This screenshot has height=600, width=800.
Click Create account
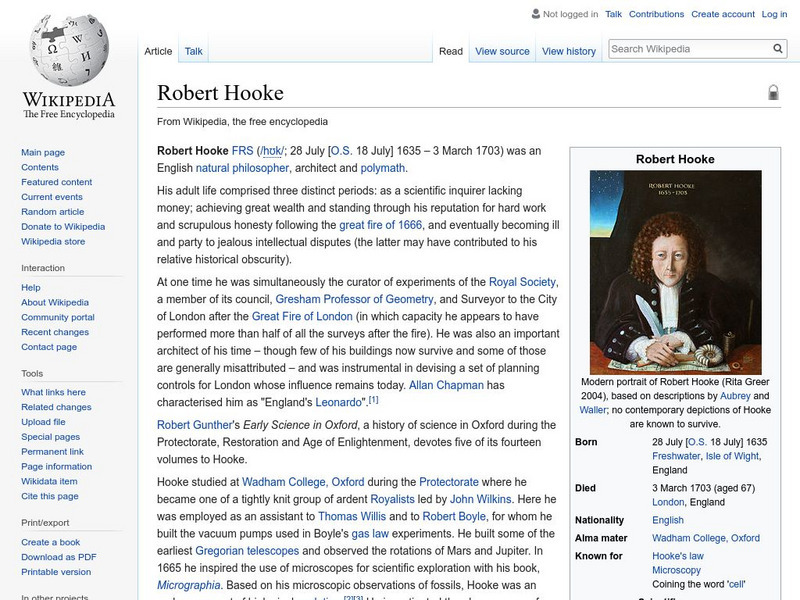(x=723, y=14)
